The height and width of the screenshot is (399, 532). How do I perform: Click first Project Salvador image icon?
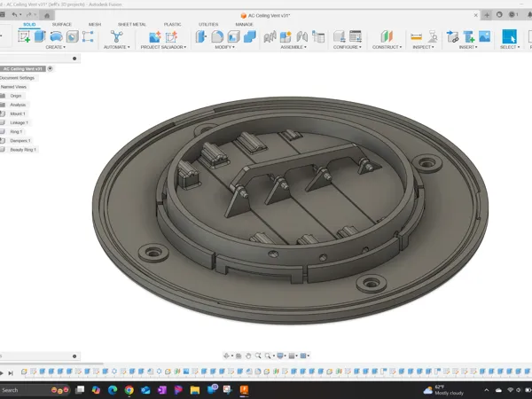[154, 36]
